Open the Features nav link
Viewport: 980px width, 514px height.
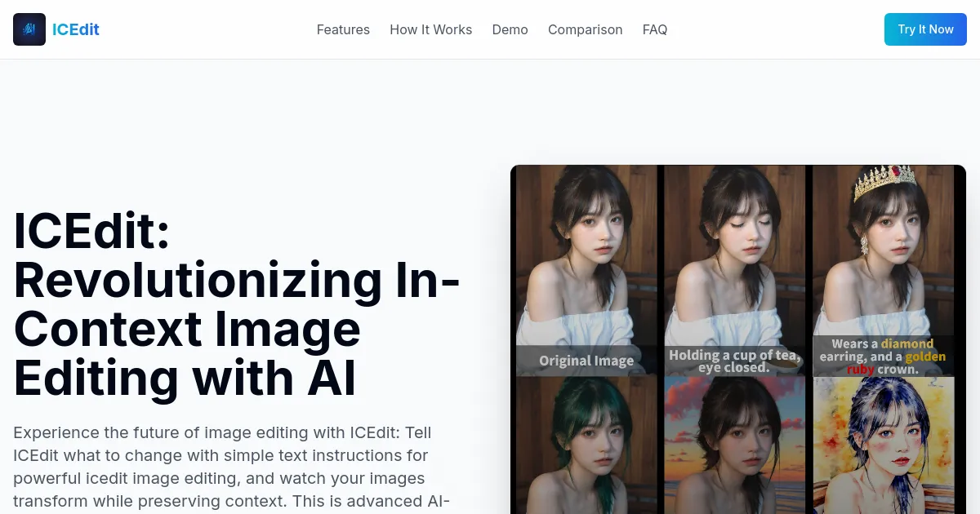343,29
